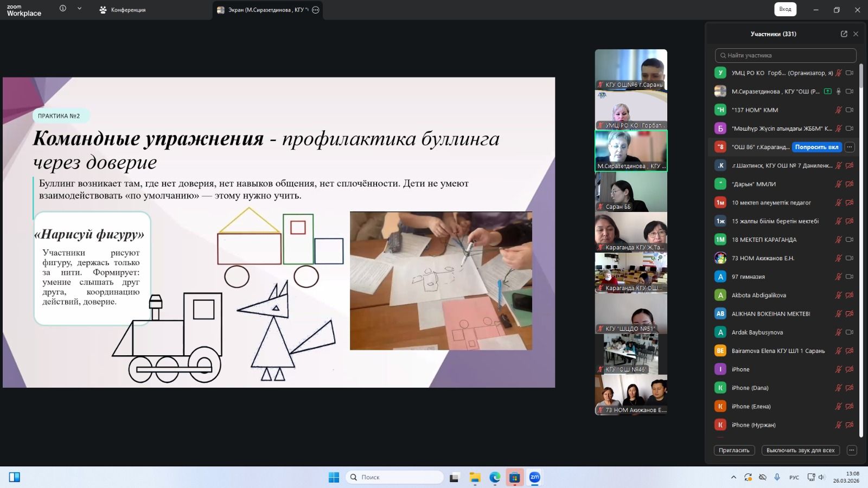Click the Найти участника search field
The image size is (868, 488).
[x=786, y=55]
